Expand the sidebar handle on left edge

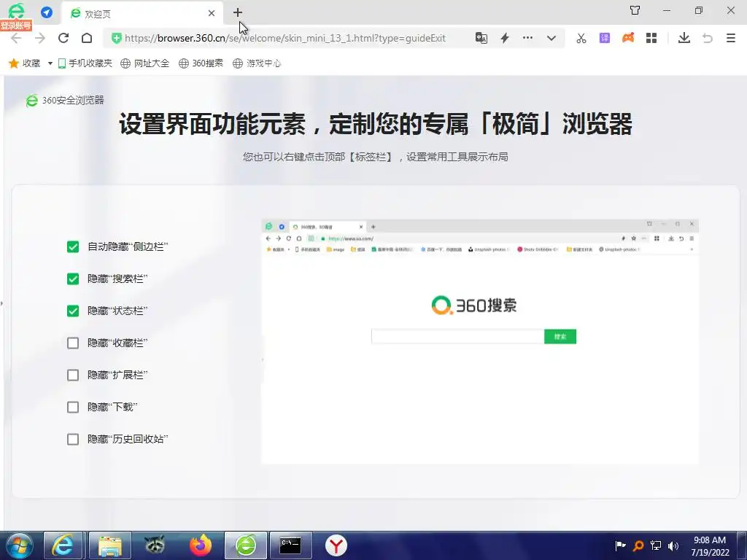(x=2, y=303)
